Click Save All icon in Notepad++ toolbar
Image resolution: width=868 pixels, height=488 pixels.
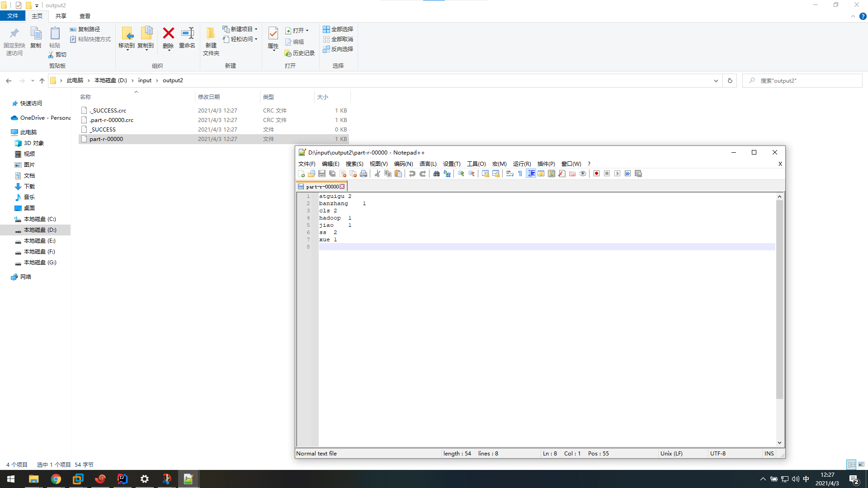tap(332, 174)
